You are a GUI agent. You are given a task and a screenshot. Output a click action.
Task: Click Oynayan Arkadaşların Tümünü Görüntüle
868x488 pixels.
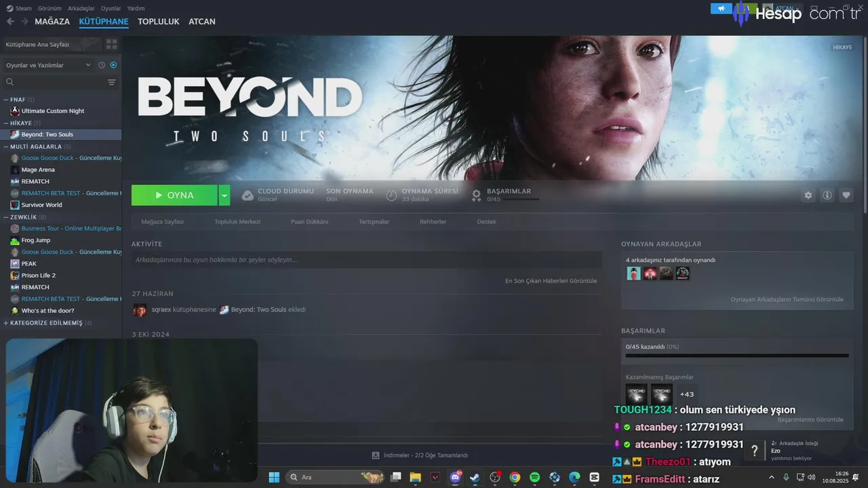[x=787, y=299]
